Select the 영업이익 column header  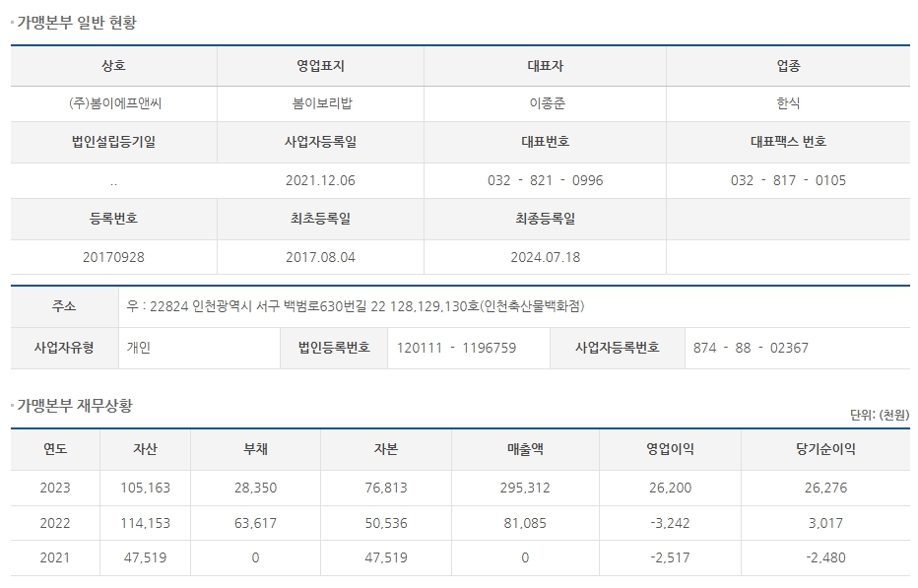coord(671,449)
